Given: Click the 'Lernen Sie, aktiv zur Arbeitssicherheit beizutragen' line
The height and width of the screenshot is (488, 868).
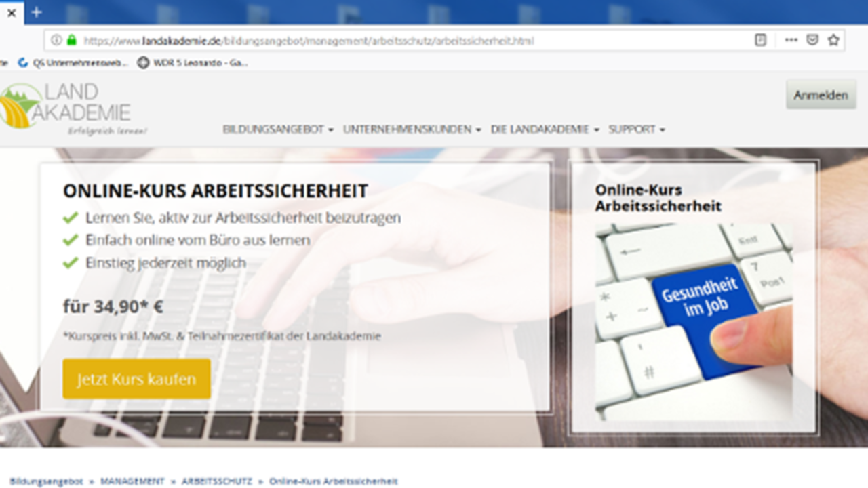Looking at the screenshot, I should tap(243, 218).
